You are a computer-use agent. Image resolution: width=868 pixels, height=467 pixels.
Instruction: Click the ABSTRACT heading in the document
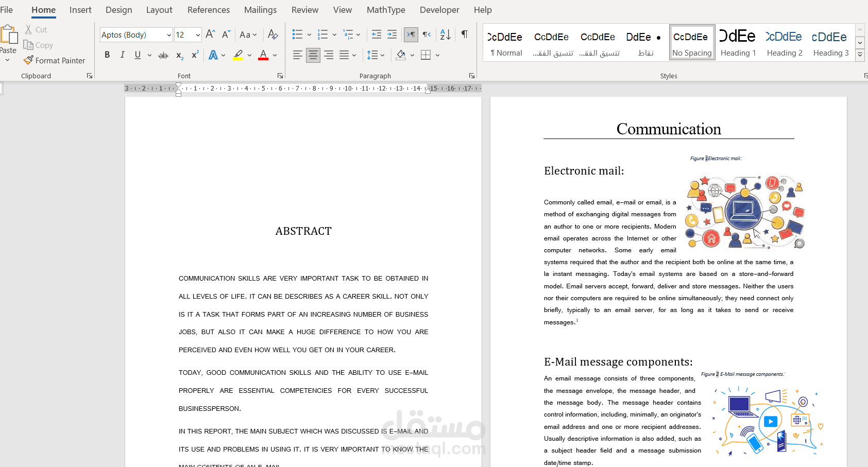pyautogui.click(x=303, y=231)
